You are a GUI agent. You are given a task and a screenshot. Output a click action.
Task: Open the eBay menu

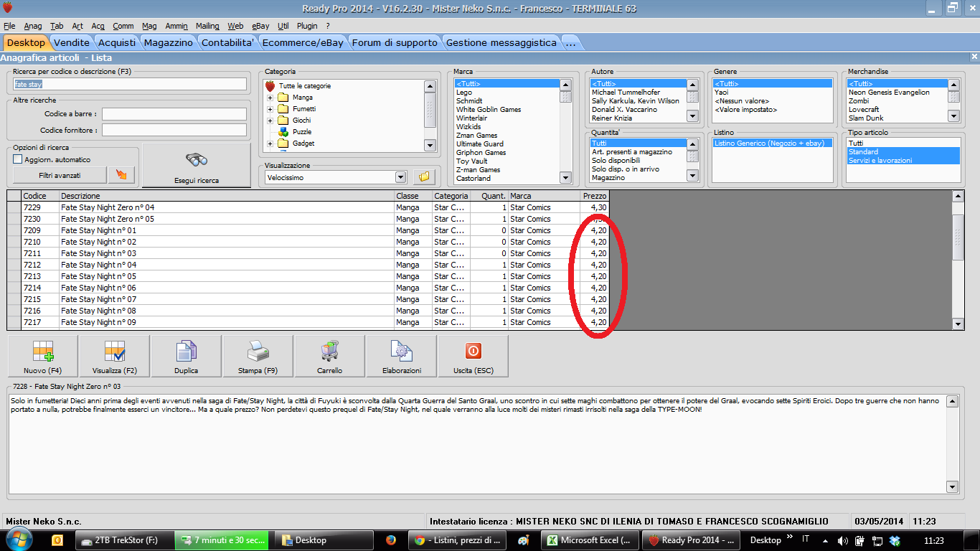pos(260,26)
